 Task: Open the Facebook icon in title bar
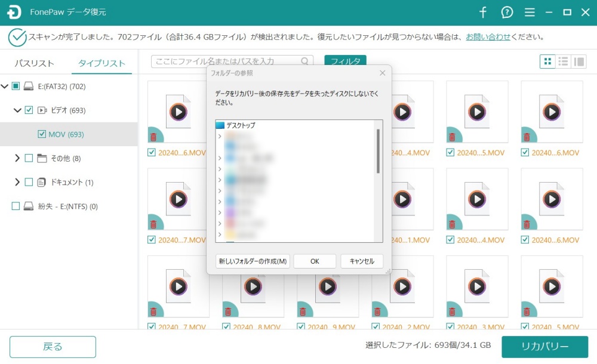pos(483,12)
